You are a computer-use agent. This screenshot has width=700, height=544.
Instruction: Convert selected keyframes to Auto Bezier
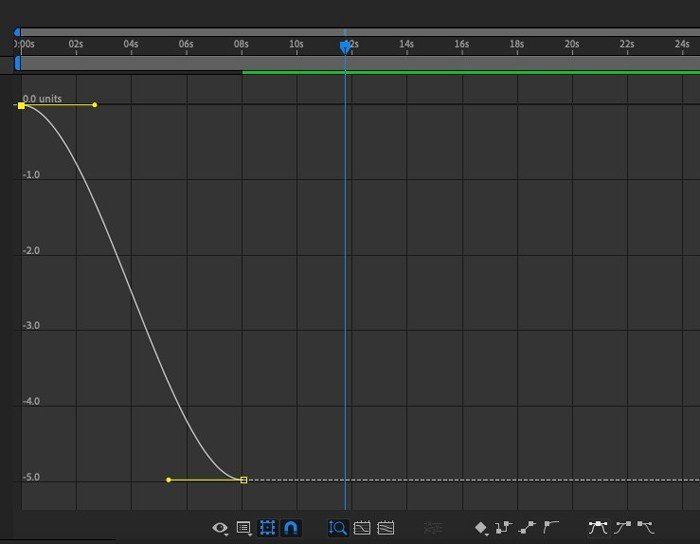point(551,527)
